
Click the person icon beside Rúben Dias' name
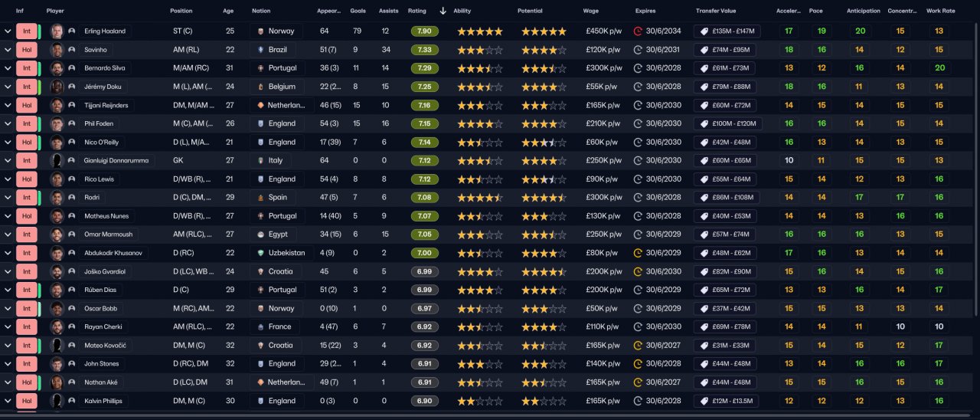click(72, 290)
